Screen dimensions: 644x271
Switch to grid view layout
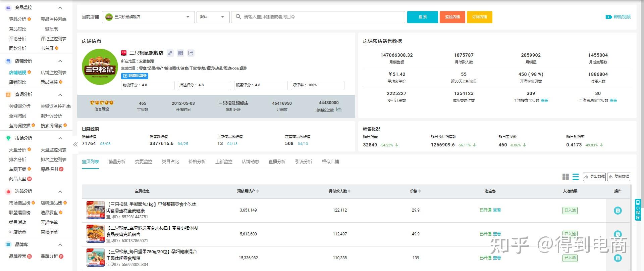pos(566,177)
